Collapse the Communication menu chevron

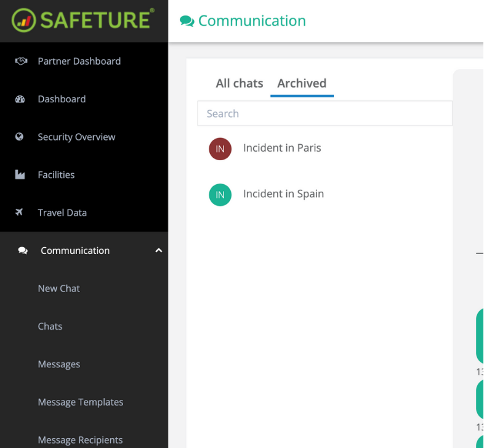pyautogui.click(x=158, y=251)
